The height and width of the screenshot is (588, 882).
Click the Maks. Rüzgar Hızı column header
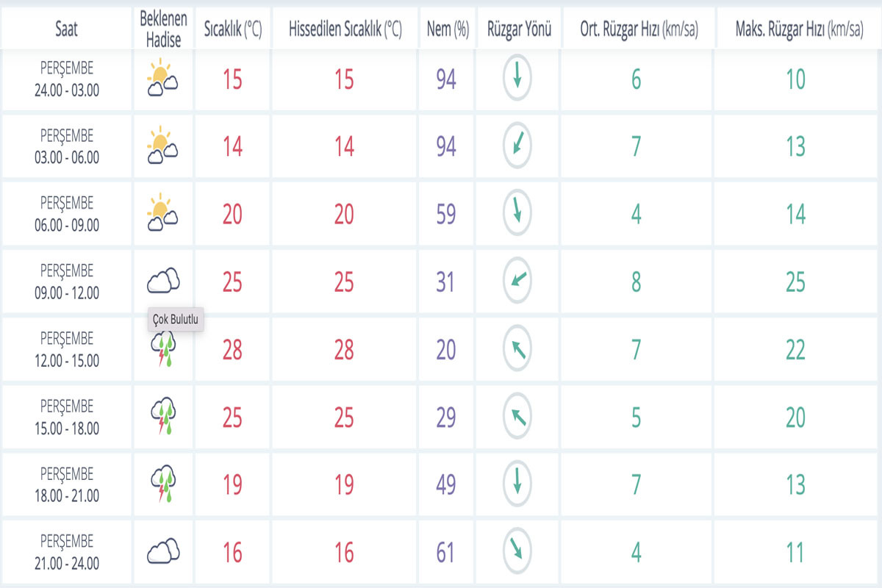799,29
